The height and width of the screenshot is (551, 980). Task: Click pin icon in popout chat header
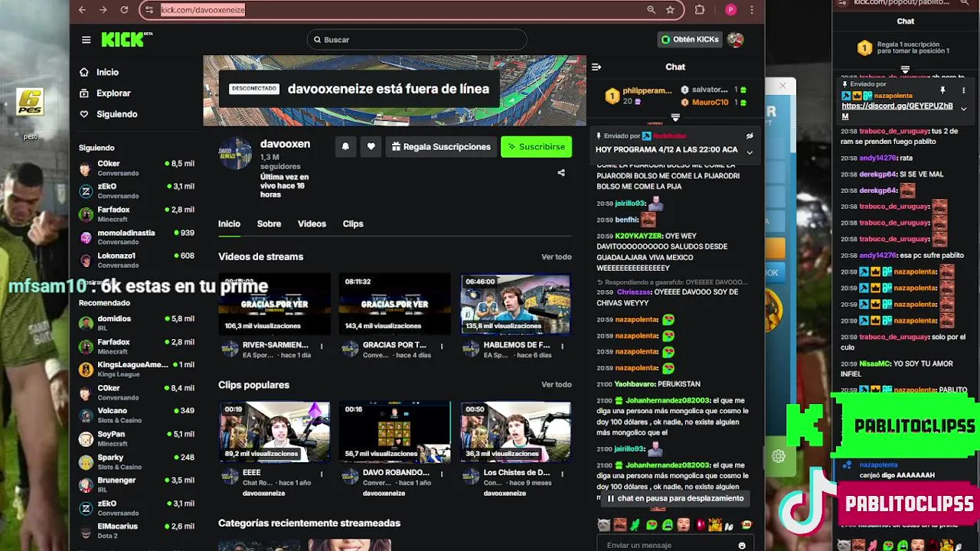tap(942, 90)
